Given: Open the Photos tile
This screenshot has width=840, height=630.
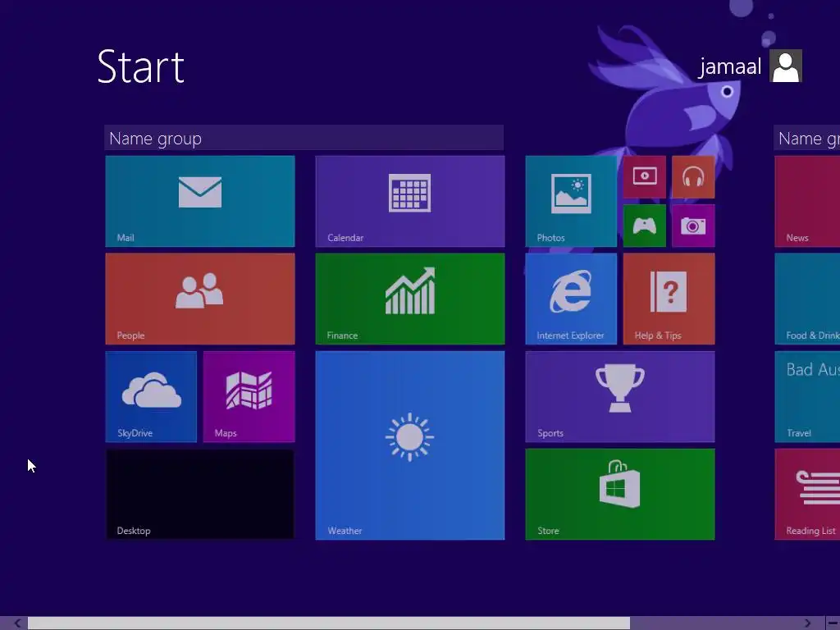Looking at the screenshot, I should coord(571,202).
